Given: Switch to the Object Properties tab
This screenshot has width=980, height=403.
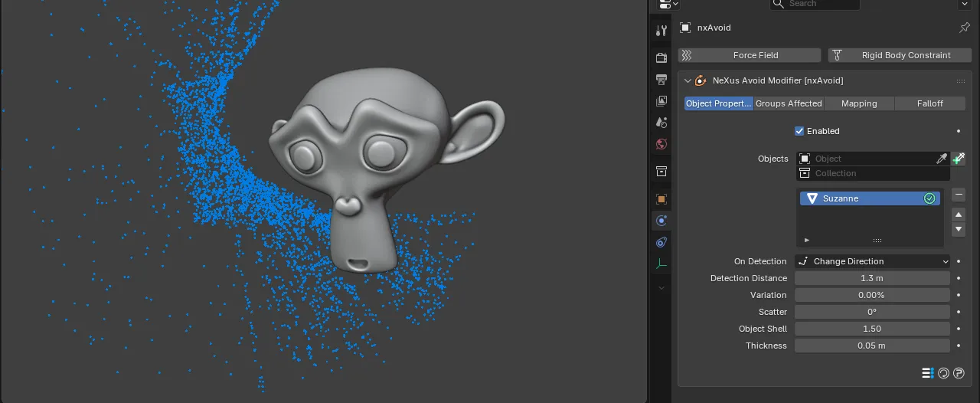Looking at the screenshot, I should point(719,103).
